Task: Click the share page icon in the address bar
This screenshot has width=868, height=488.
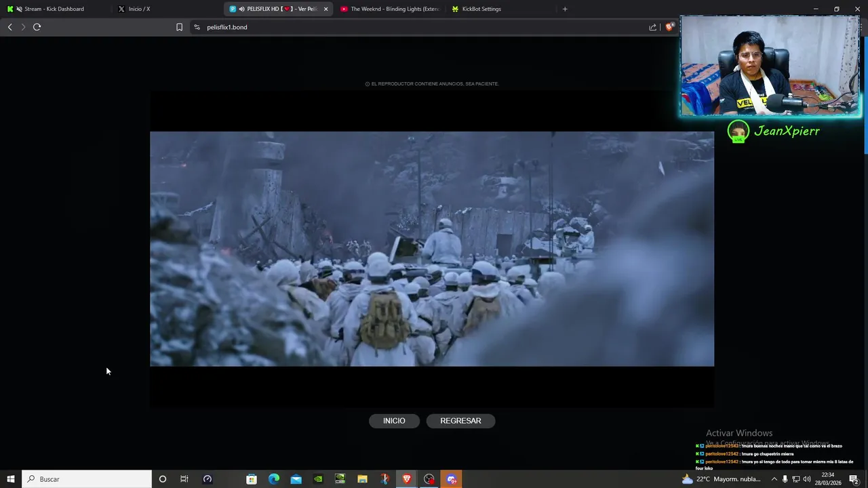Action: 652,27
